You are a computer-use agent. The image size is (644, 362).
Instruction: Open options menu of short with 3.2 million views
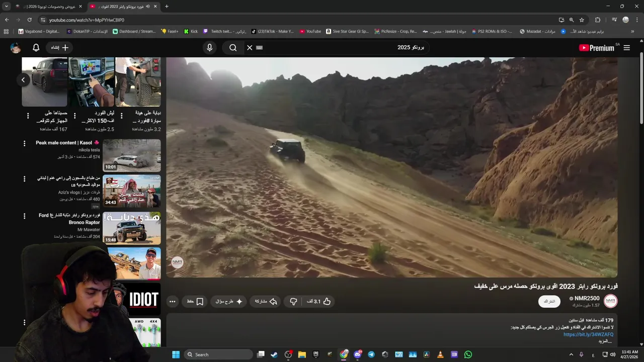[x=121, y=116]
